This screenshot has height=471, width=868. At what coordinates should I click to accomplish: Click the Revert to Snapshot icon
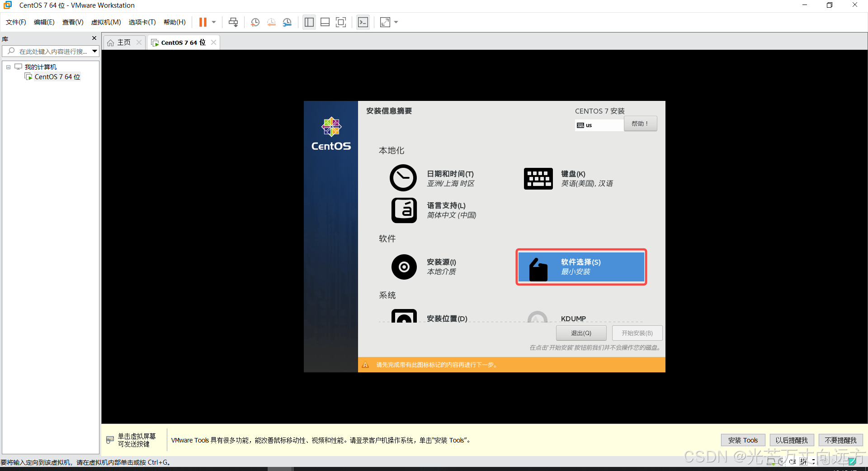click(271, 22)
